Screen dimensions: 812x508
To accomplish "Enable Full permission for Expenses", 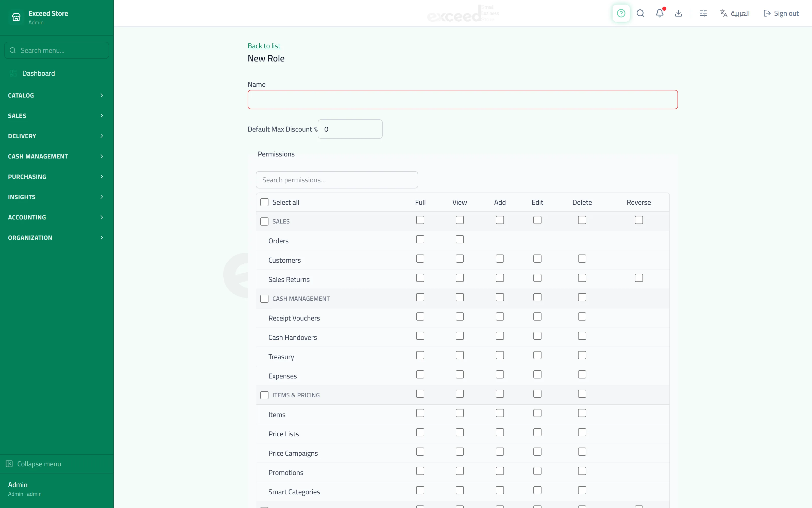I will click(x=420, y=375).
